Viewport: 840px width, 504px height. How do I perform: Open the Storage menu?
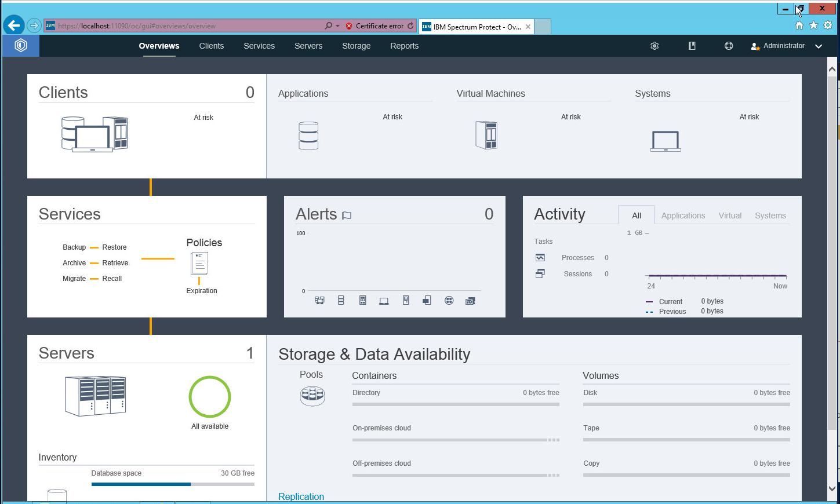tap(356, 46)
